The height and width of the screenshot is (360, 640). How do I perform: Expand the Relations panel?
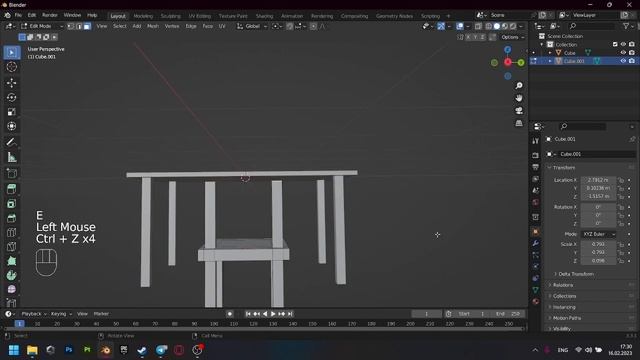[x=563, y=285]
